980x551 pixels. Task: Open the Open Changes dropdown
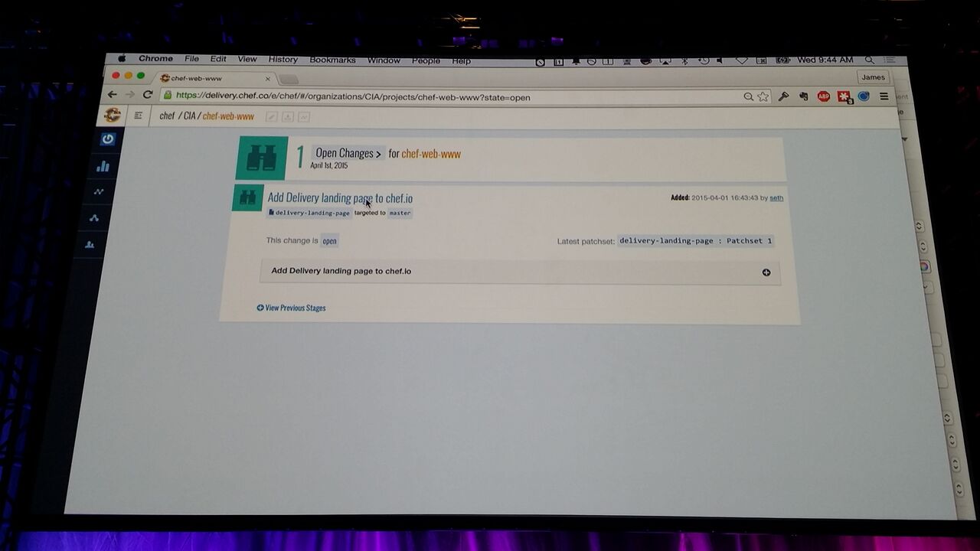click(x=348, y=153)
